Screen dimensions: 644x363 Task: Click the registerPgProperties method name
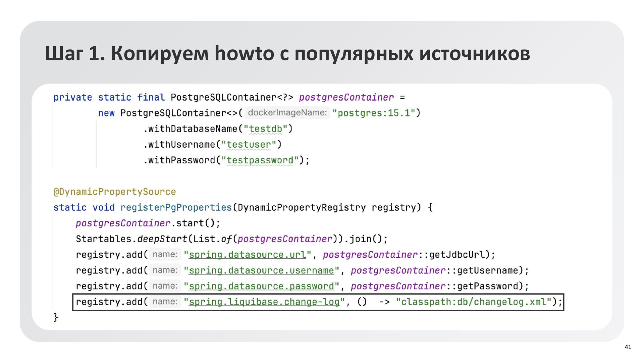point(176,208)
